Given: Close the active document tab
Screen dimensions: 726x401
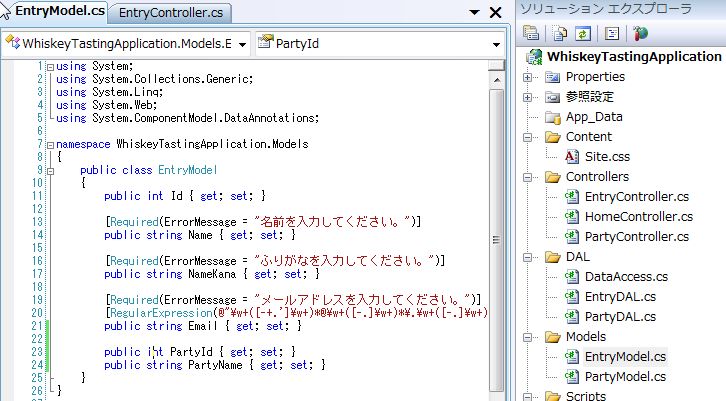Looking at the screenshot, I should click(x=495, y=13).
